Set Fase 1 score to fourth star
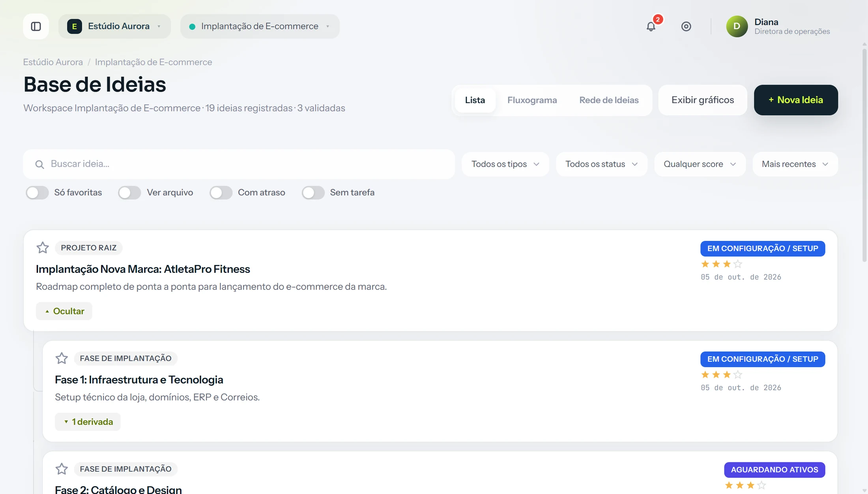 click(738, 374)
